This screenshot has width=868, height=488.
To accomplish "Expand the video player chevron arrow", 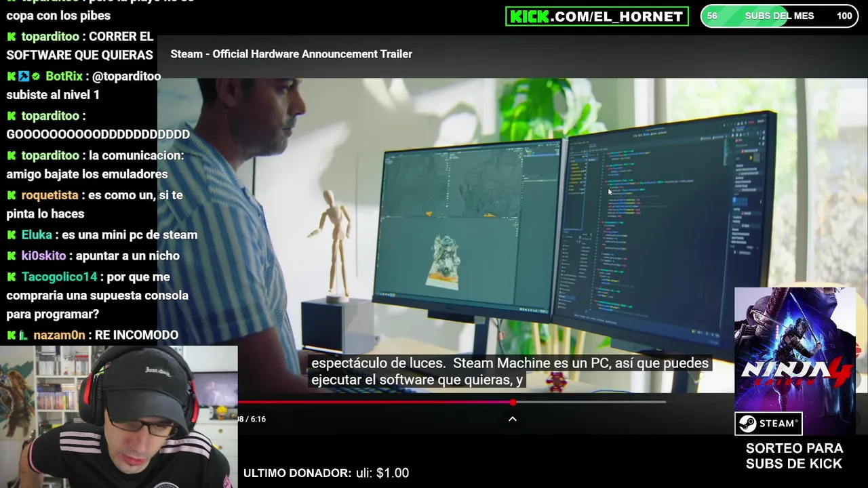I will (x=513, y=419).
